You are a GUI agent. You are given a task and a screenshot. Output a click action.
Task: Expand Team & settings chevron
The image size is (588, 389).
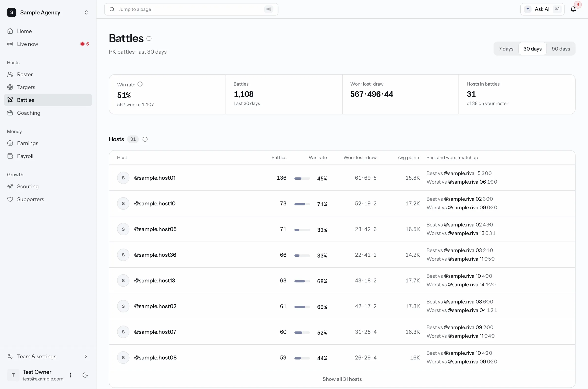coord(86,356)
